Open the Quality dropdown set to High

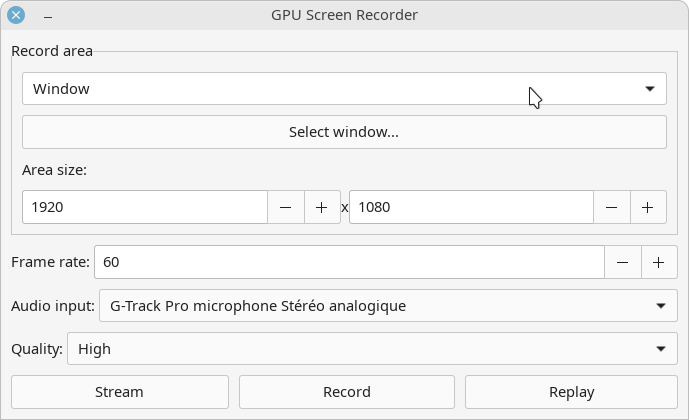[x=373, y=349]
